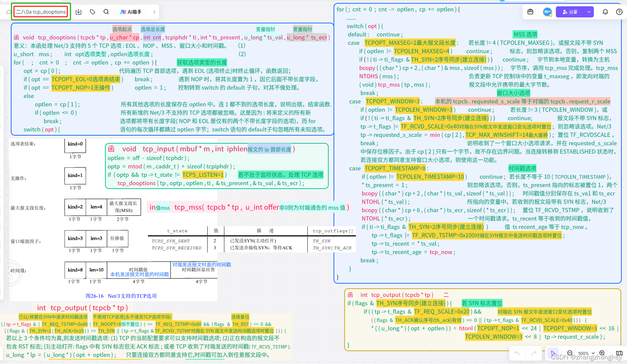Click the tcp_outflags[] column header
This screenshot has width=627, height=364.
[333, 231]
